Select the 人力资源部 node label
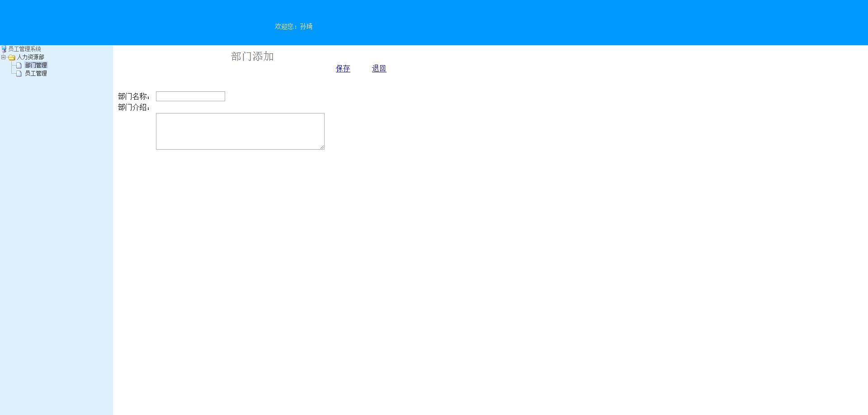 [31, 57]
